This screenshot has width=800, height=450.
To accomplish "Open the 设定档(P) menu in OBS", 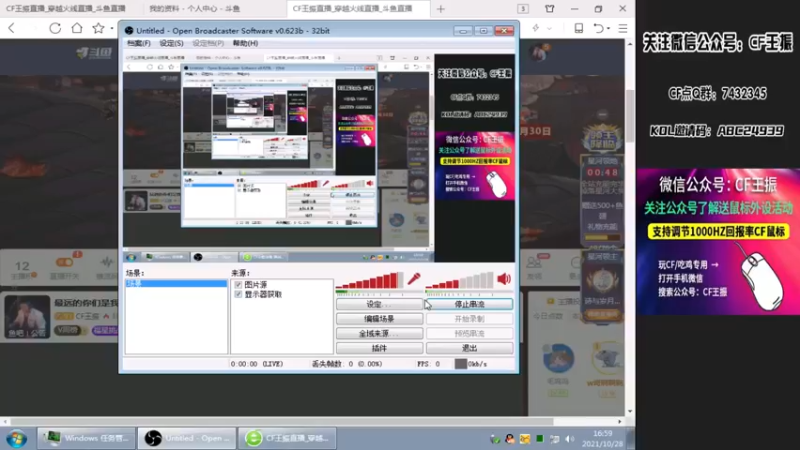I will (208, 43).
